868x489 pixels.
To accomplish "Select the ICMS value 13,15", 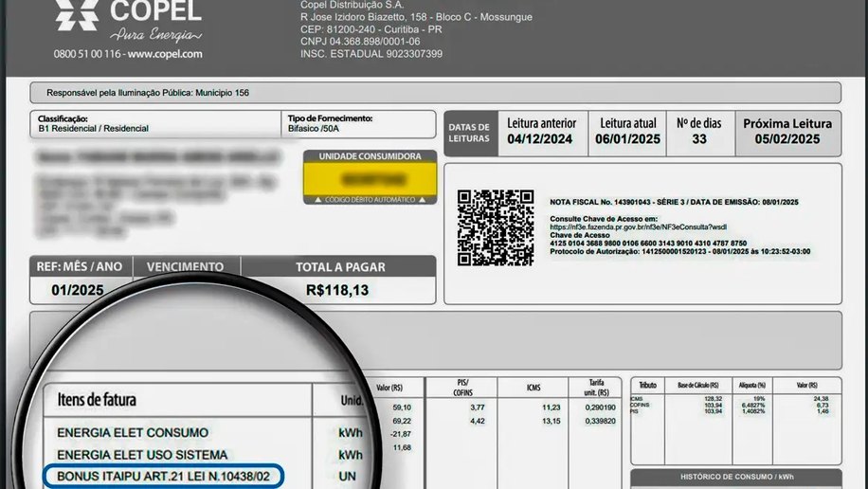I will coord(551,421).
